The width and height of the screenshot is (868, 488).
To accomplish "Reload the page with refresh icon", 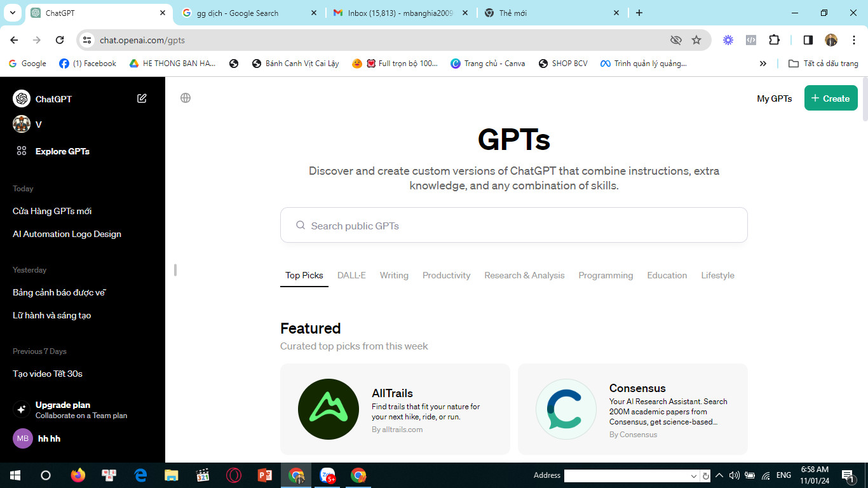I will pyautogui.click(x=60, y=40).
